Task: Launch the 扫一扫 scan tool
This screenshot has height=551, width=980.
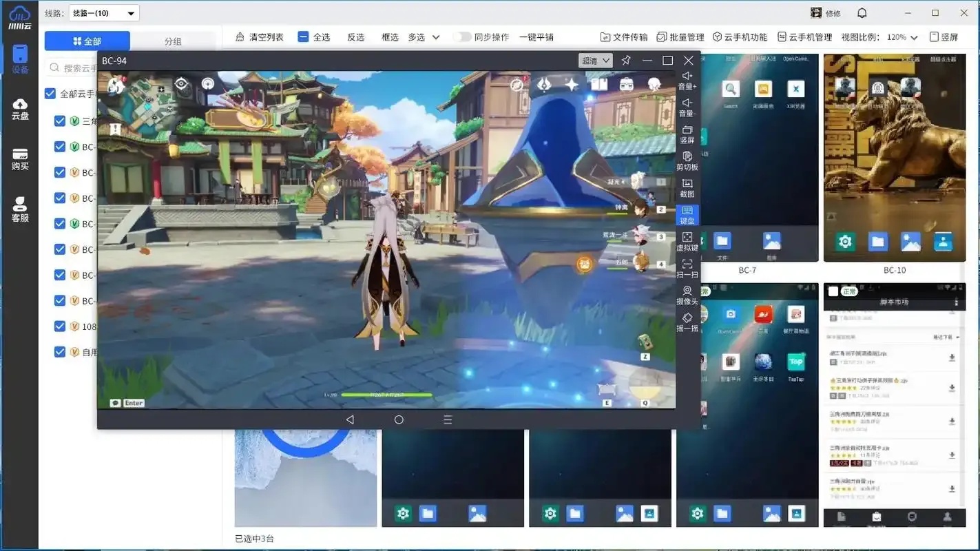Action: tap(687, 269)
